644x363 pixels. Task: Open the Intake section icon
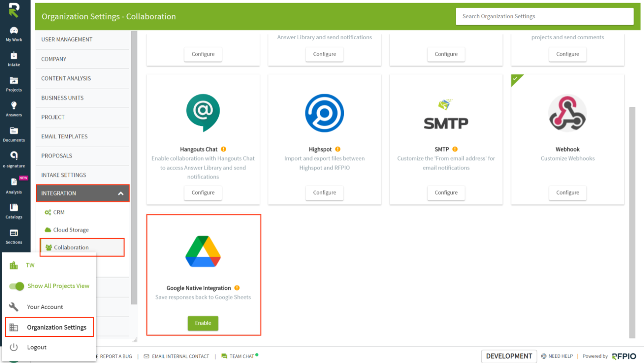point(14,56)
